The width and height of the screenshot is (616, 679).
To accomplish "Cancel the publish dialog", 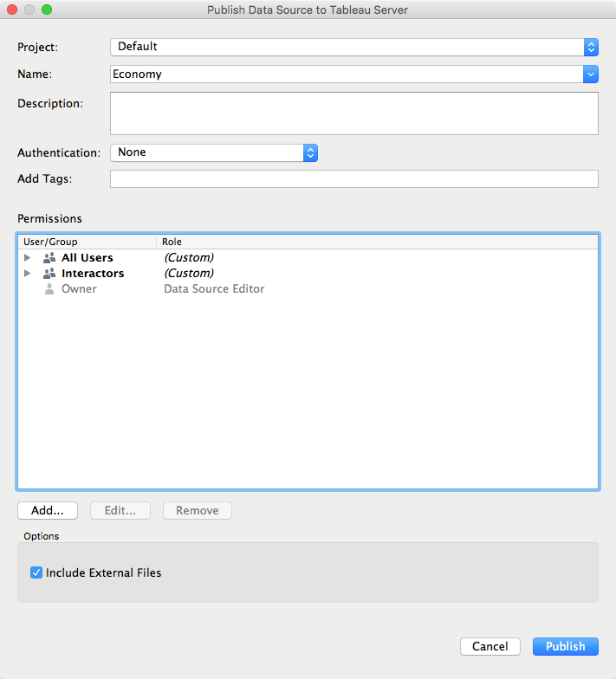I will (490, 646).
